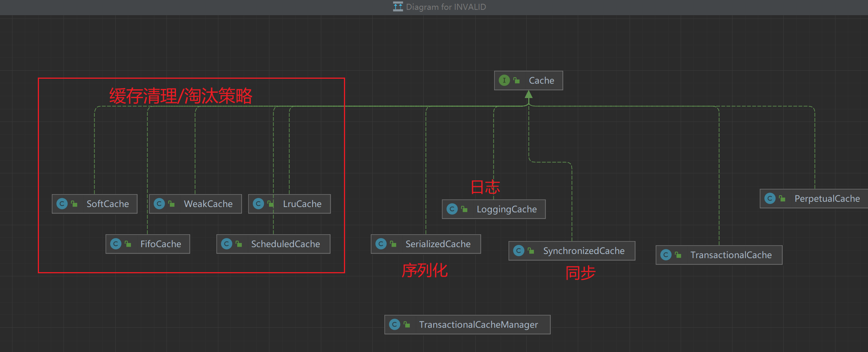Click the public lock icon of TransactionalCache

678,255
